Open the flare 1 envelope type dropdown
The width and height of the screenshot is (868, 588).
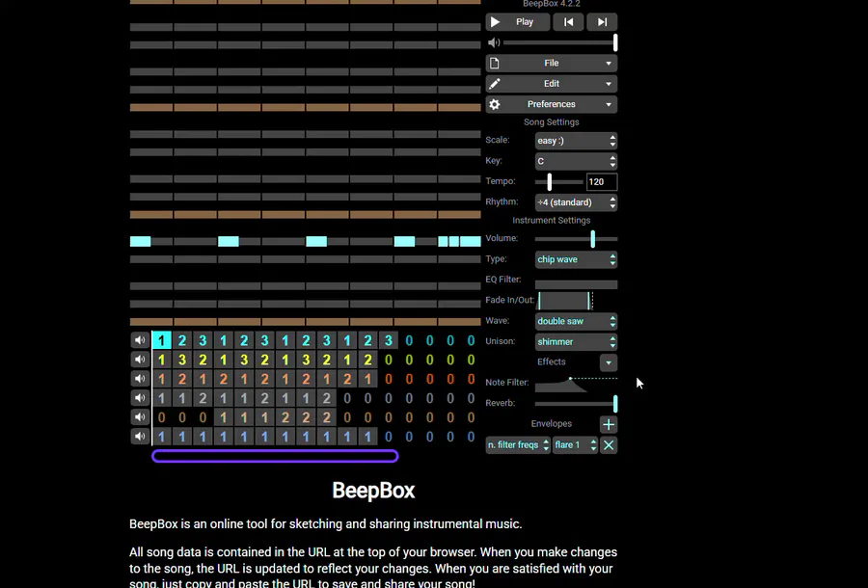575,444
